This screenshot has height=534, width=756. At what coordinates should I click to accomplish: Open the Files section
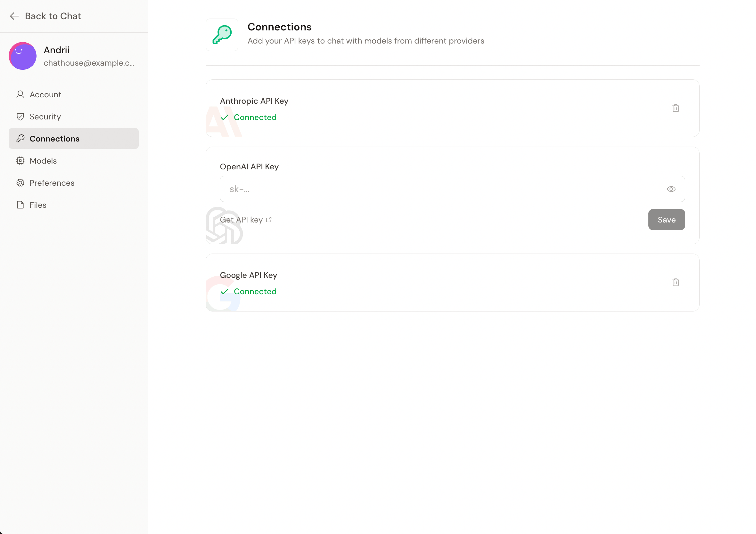(x=38, y=205)
